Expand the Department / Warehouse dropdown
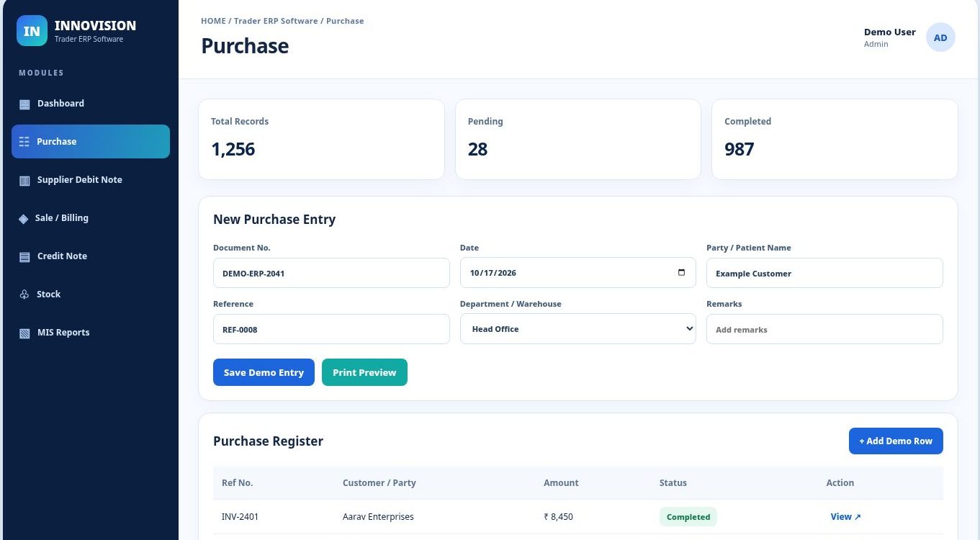Viewport: 980px width, 540px height. click(578, 329)
